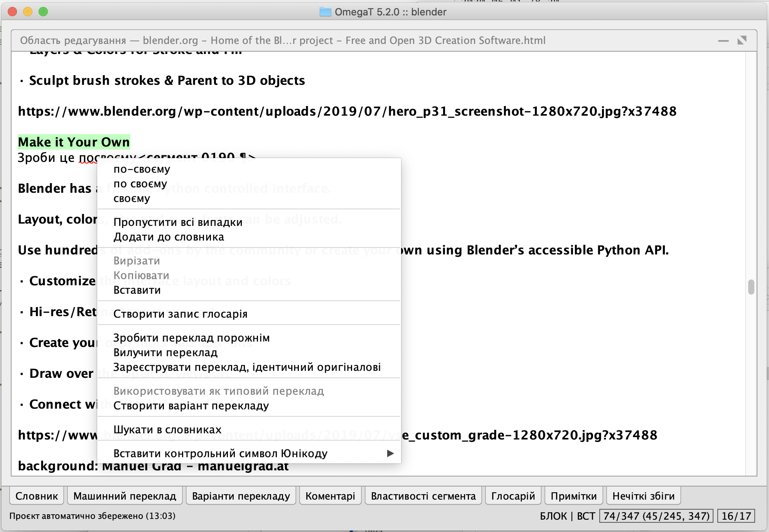The width and height of the screenshot is (769, 532).
Task: Select 'Шукати в словниках'
Action: click(249, 430)
